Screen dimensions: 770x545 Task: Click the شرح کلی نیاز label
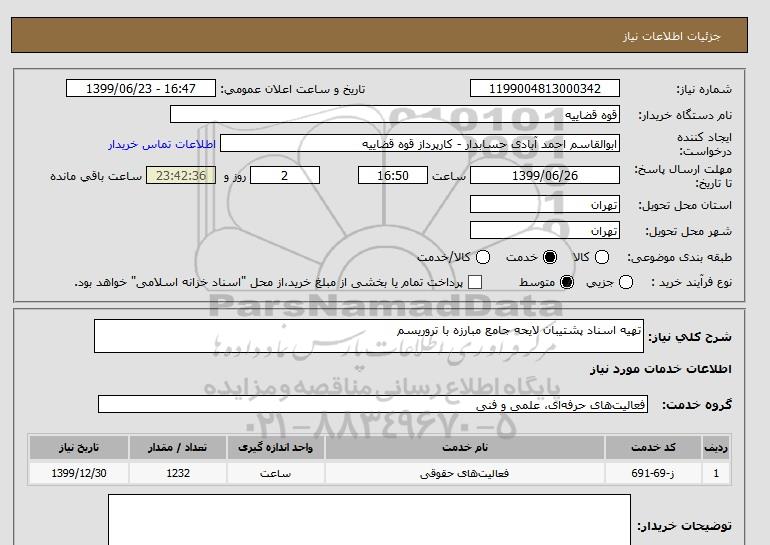click(690, 337)
